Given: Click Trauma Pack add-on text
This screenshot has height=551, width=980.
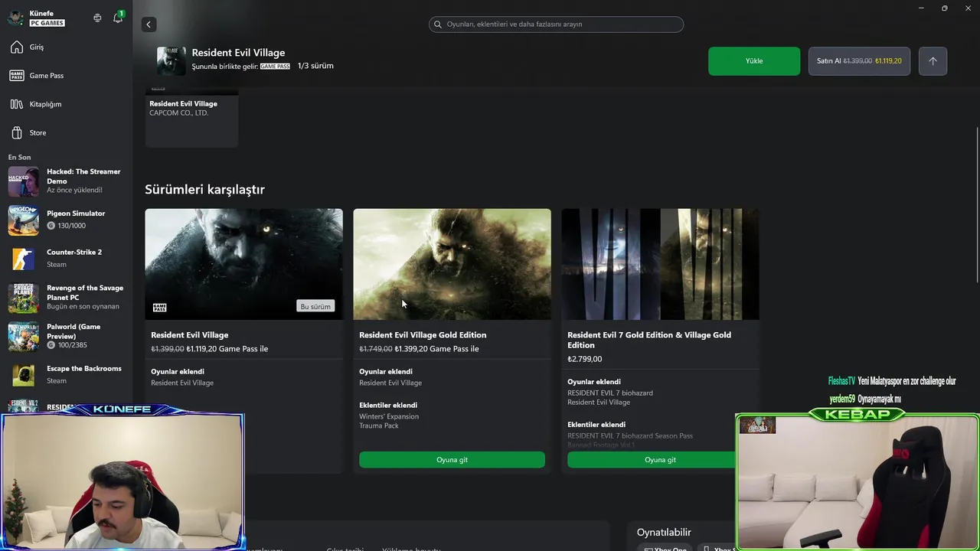Looking at the screenshot, I should coord(379,425).
